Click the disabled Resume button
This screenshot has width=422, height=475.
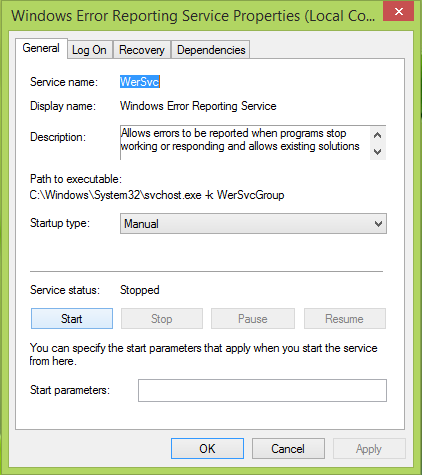point(345,319)
